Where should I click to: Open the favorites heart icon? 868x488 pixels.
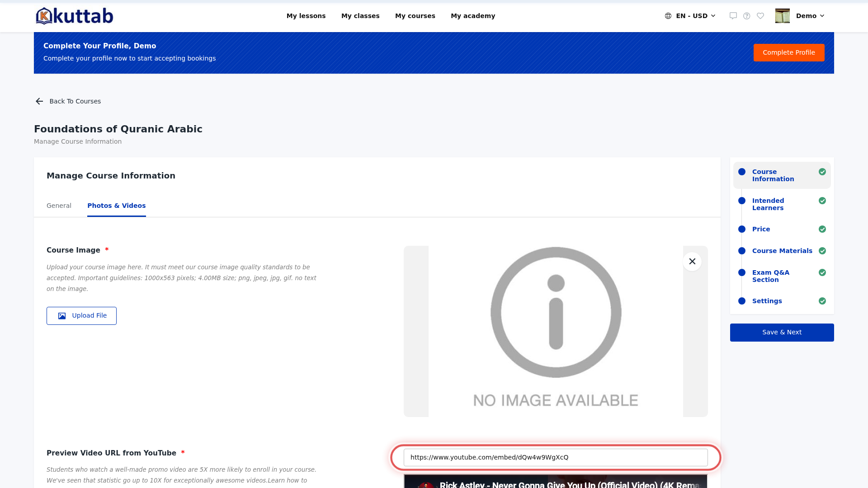click(760, 16)
